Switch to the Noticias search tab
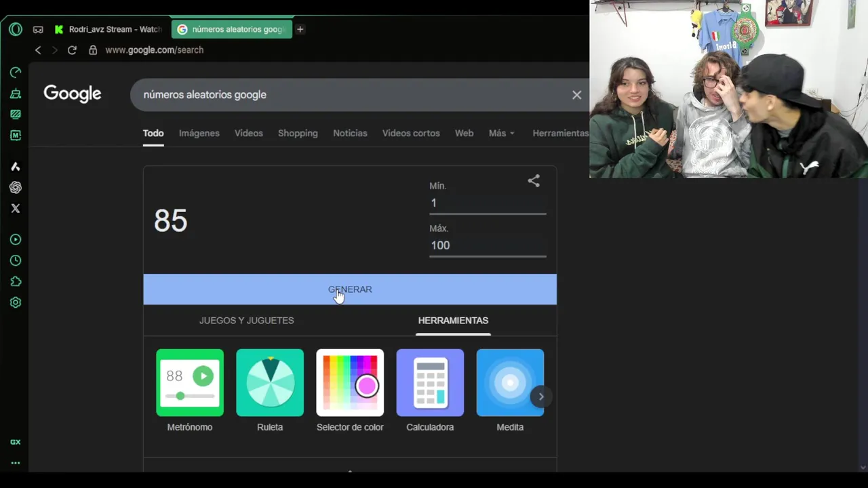This screenshot has height=488, width=868. coord(350,134)
